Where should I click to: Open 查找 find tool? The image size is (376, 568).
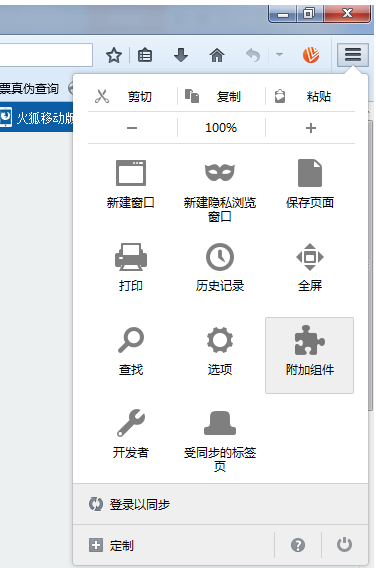point(131,351)
